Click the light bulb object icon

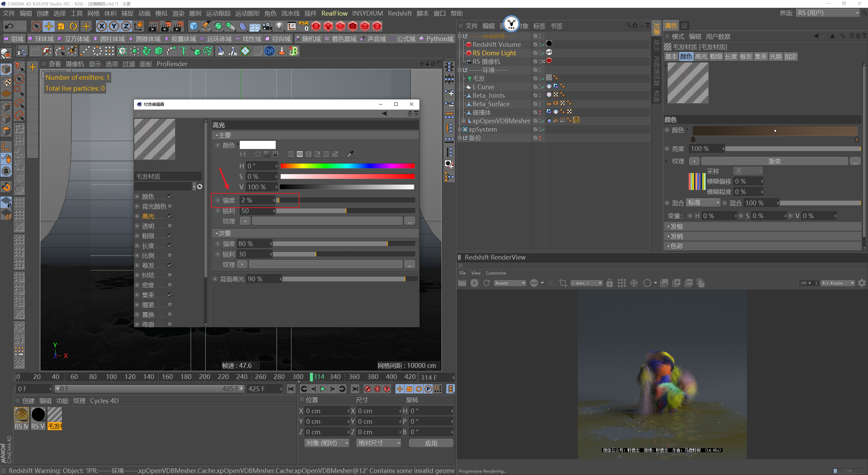point(279,26)
